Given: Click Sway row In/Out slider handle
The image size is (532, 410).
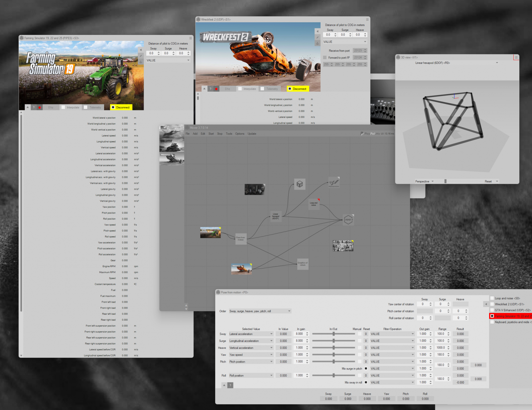Looking at the screenshot, I should click(x=333, y=334).
